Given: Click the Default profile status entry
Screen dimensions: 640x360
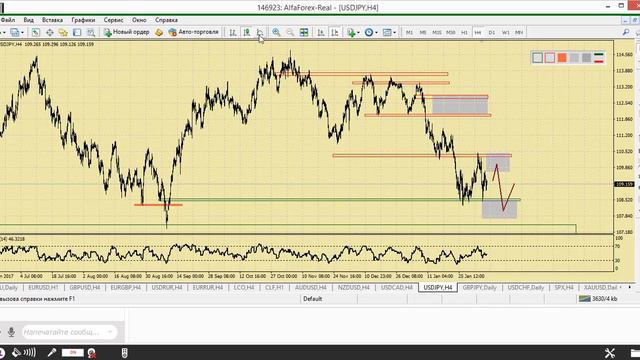Looking at the screenshot, I should point(313,299).
